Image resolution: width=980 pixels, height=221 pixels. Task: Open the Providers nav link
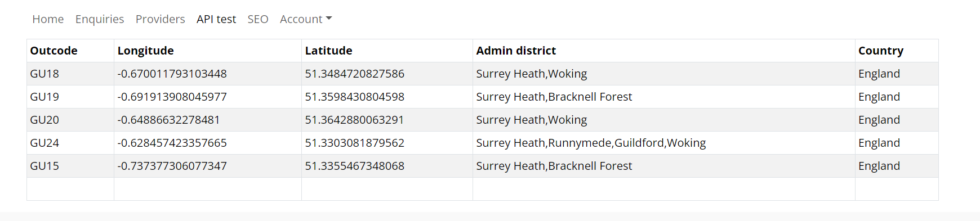point(160,19)
